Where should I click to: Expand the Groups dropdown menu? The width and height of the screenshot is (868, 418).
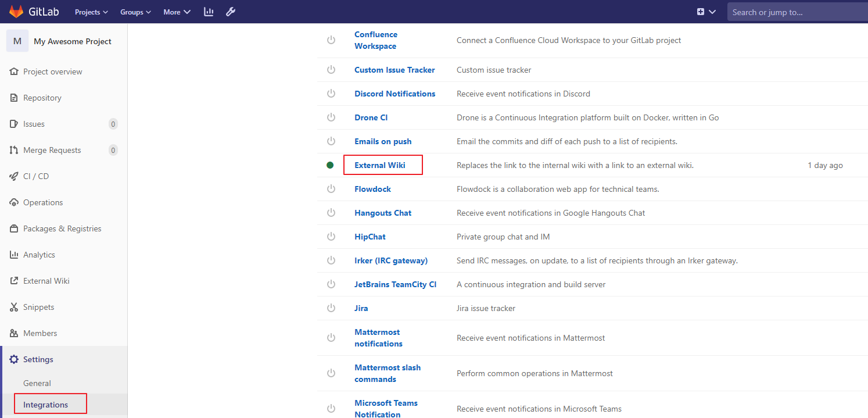(x=135, y=12)
